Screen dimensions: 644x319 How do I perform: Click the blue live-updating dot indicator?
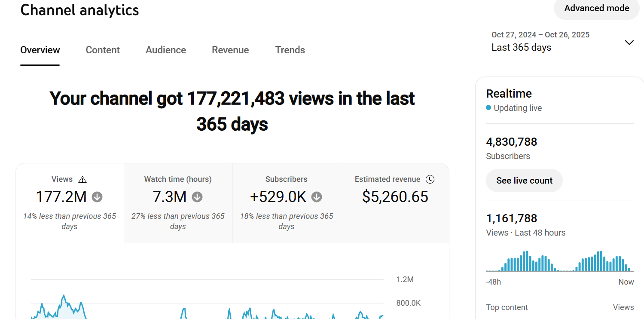point(488,108)
